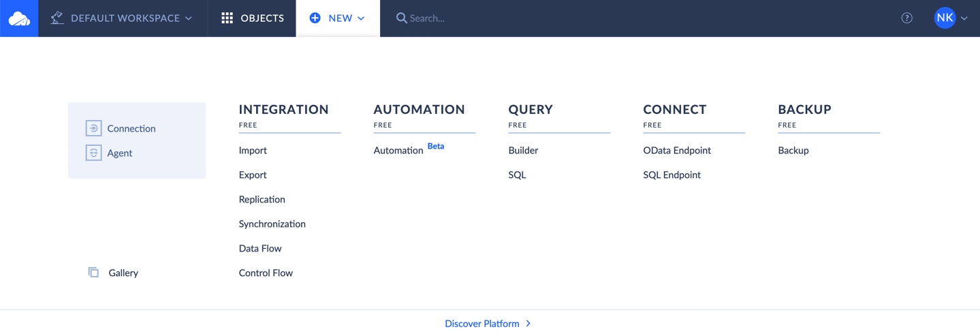Click the search magnifier icon
The width and height of the screenshot is (980, 334).
pos(402,18)
